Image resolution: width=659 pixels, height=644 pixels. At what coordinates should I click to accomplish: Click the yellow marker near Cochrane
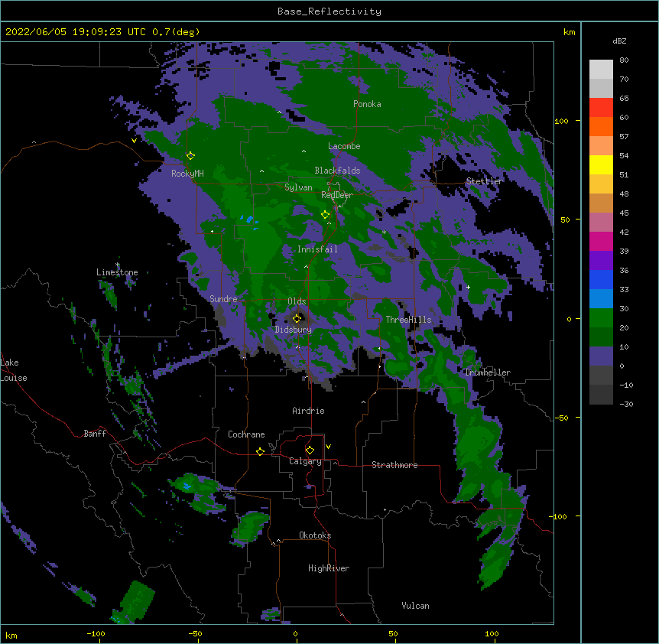(260, 451)
